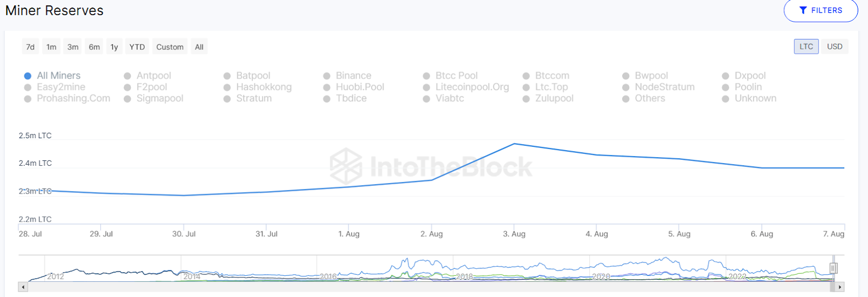Switch chart units to USD

click(x=834, y=47)
